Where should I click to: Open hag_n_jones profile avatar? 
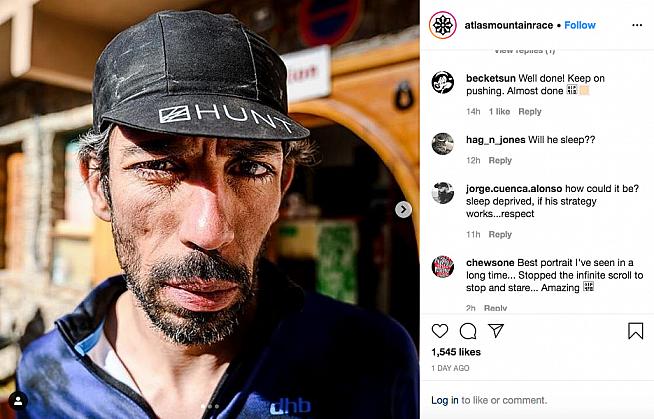coord(443,144)
